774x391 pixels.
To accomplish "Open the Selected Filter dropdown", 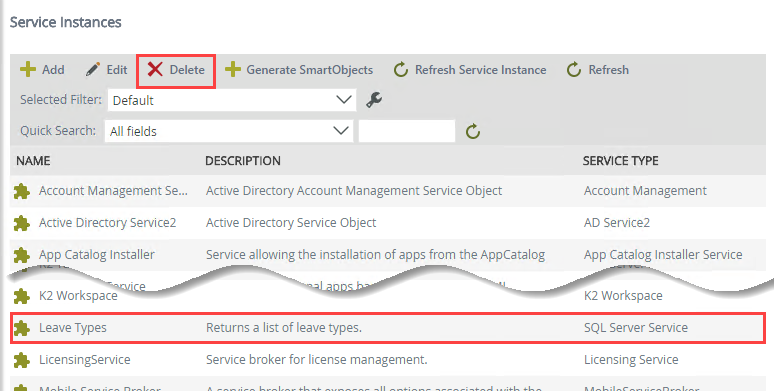I will (232, 100).
